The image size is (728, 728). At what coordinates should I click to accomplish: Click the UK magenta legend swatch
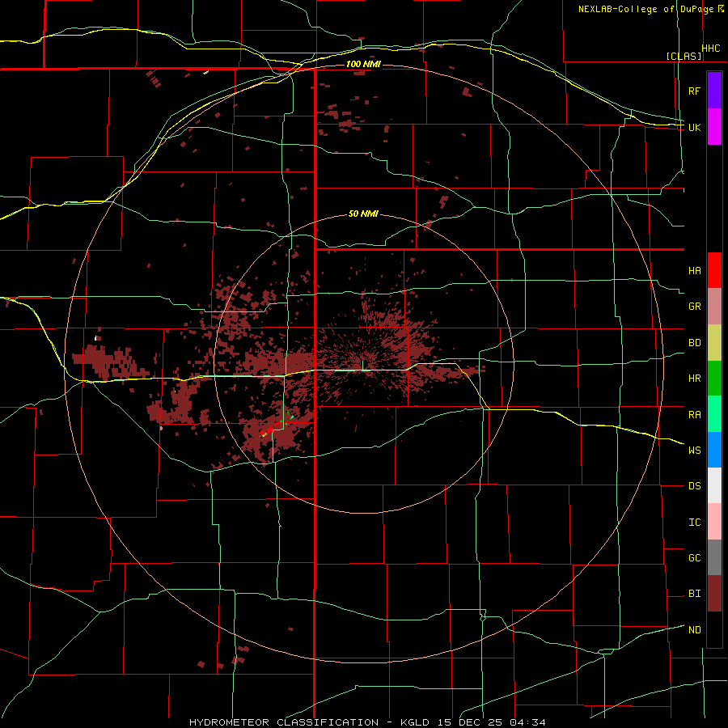click(714, 127)
